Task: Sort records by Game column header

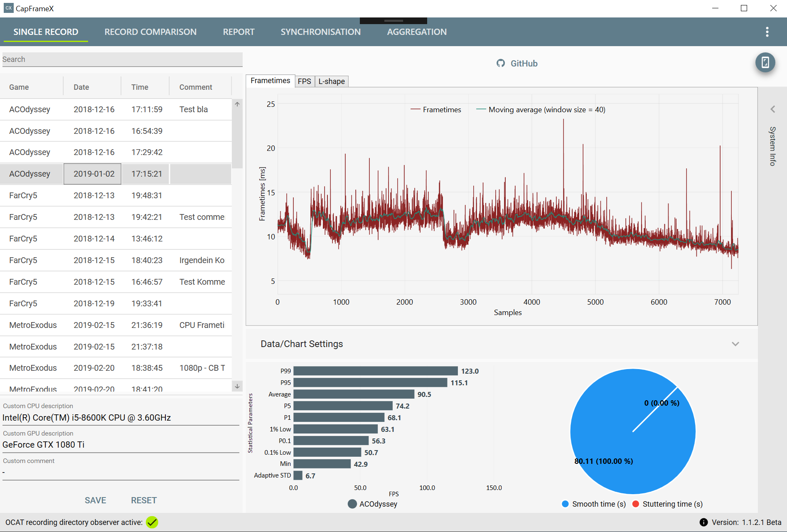Action: point(19,87)
